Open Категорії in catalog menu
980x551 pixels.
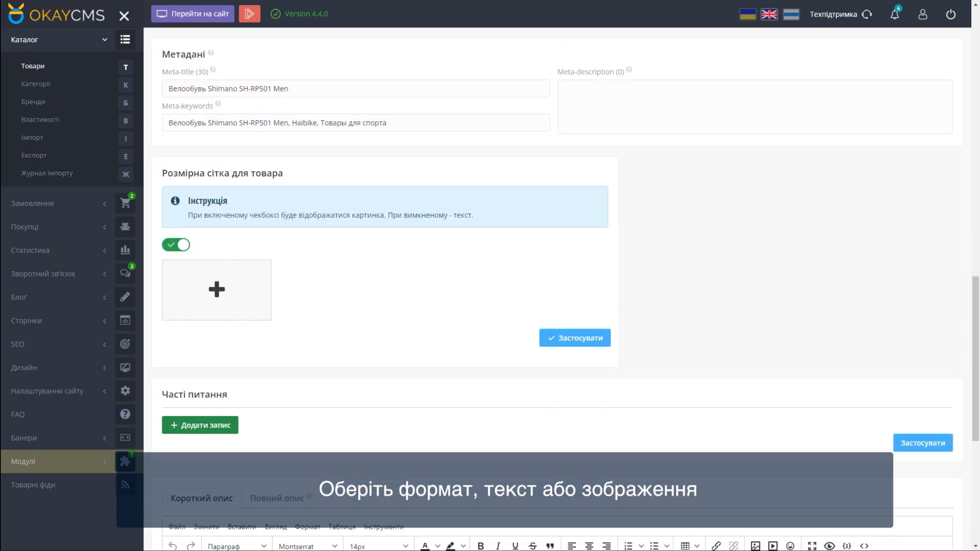[x=36, y=84]
